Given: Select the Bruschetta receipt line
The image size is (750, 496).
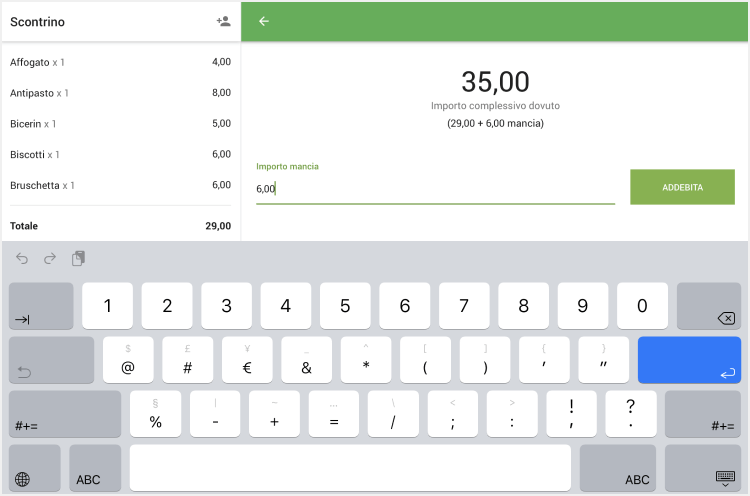Looking at the screenshot, I should pos(120,185).
